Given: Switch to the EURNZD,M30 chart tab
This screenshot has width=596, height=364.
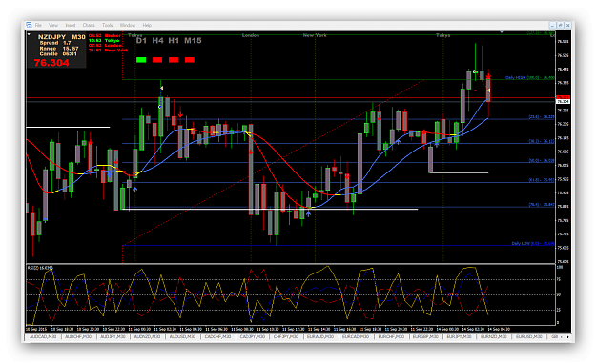Looking at the screenshot, I should coord(493,336).
